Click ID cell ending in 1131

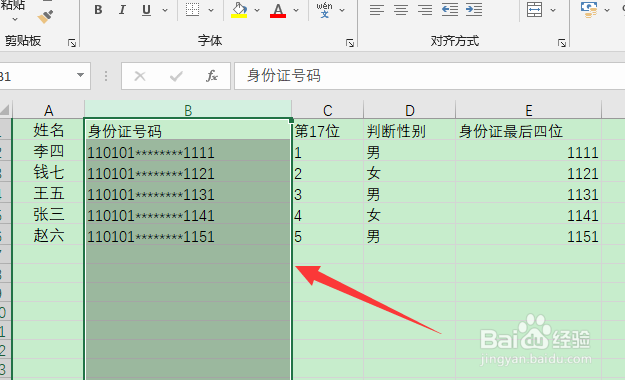pos(188,193)
